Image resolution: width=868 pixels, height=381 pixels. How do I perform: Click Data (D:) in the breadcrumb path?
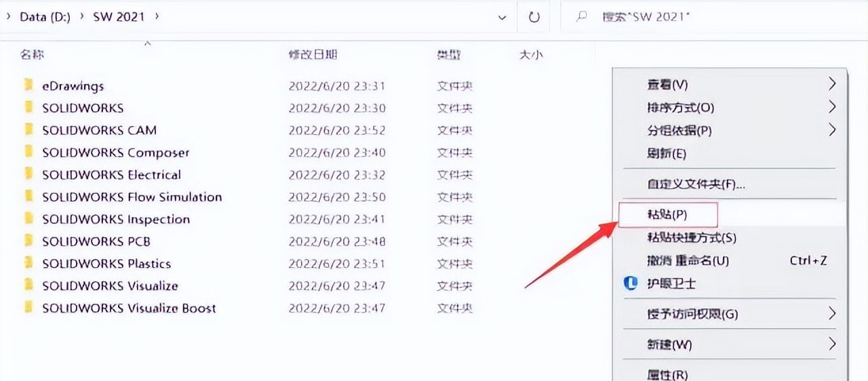pos(45,17)
